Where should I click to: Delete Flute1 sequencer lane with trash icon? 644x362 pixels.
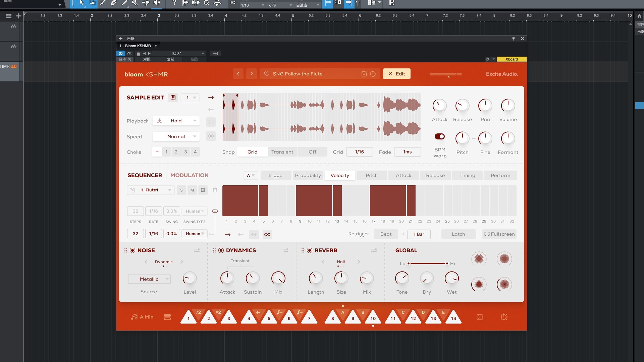click(x=215, y=190)
